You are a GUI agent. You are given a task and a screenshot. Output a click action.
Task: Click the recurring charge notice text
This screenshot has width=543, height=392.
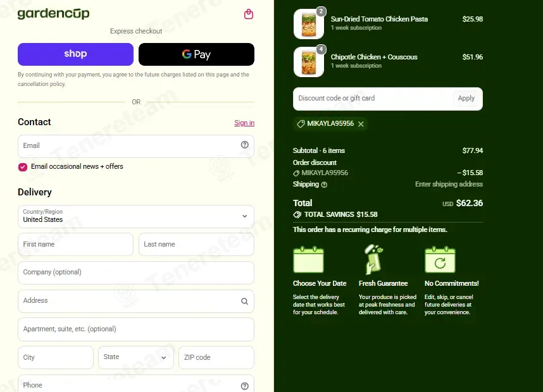tap(370, 230)
